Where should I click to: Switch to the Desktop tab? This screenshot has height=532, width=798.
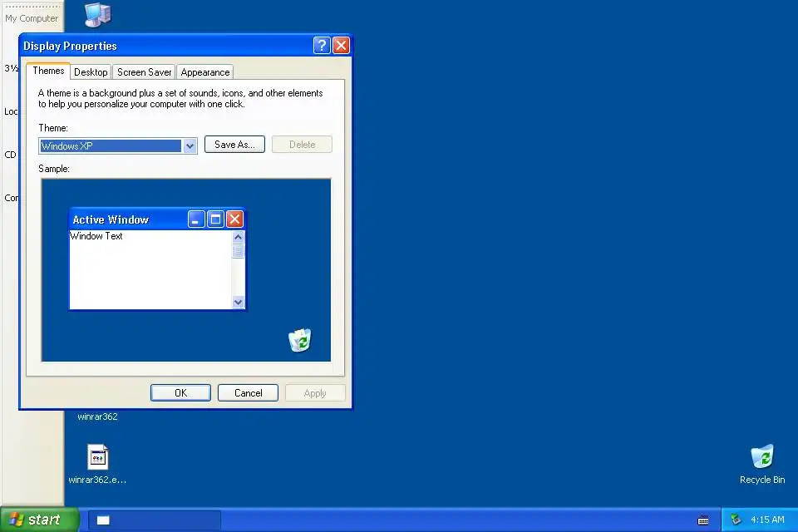coord(91,72)
